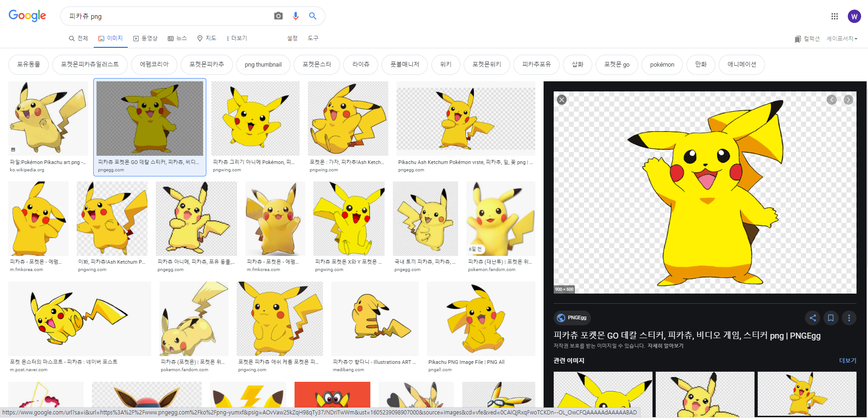
Task: Start voice search with microphone icon
Action: [295, 16]
